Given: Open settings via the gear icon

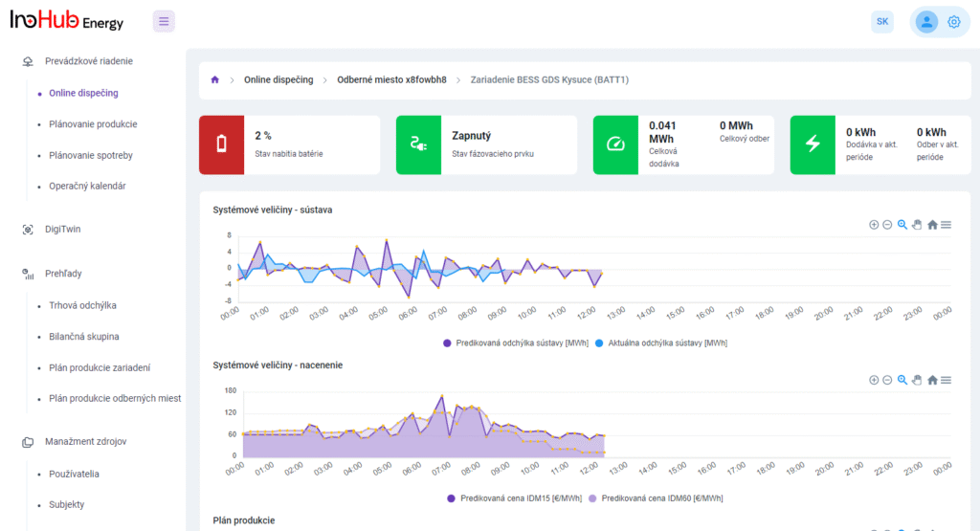Looking at the screenshot, I should pos(953,22).
